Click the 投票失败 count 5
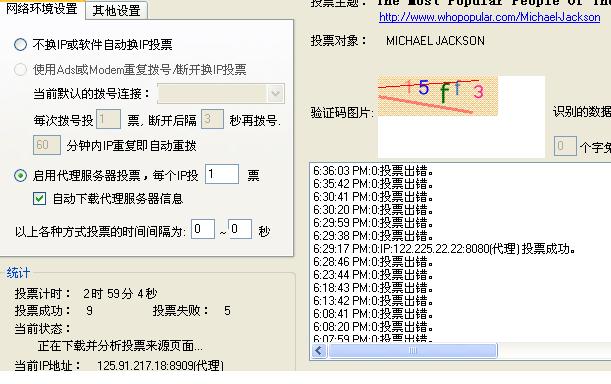 click(227, 311)
